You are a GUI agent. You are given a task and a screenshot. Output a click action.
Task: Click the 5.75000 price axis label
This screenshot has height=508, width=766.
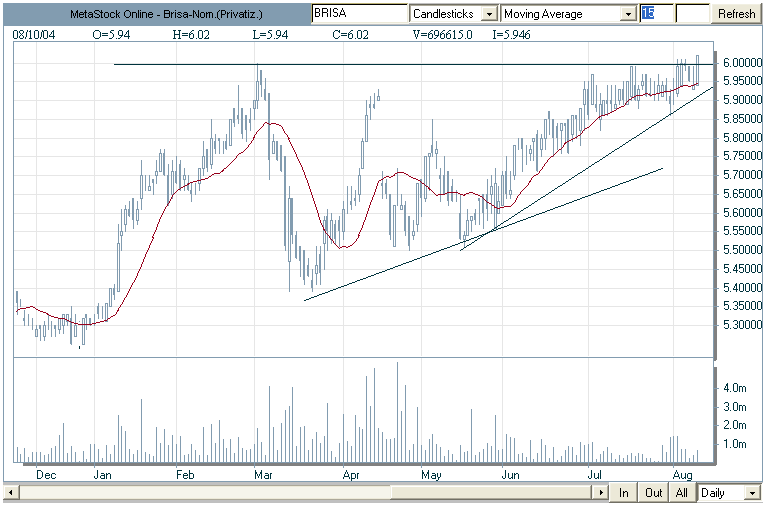(743, 156)
